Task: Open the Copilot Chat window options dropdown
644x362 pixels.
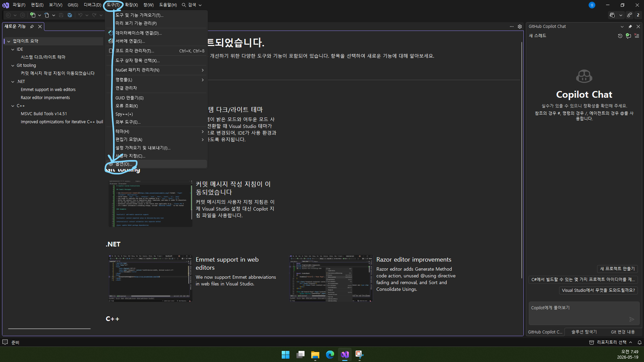Action: pyautogui.click(x=622, y=27)
